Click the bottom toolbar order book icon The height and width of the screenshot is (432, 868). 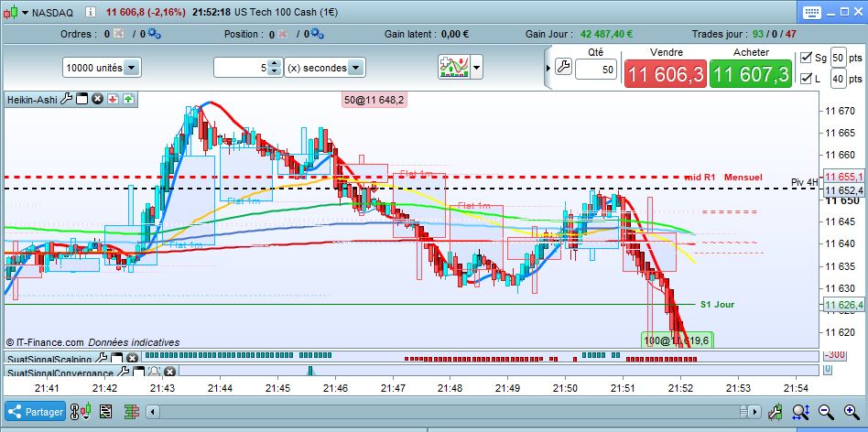click(x=131, y=412)
